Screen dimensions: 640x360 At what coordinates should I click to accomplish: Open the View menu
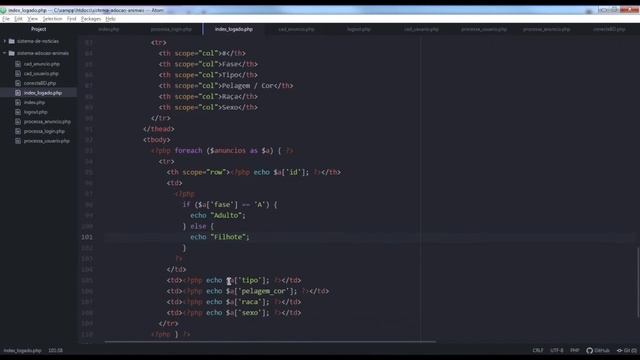click(x=32, y=19)
